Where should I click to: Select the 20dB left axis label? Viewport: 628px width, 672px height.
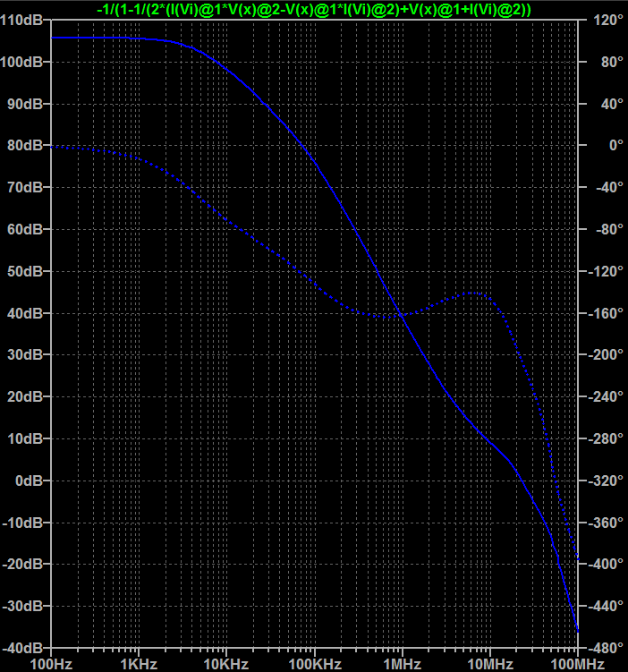coord(25,396)
